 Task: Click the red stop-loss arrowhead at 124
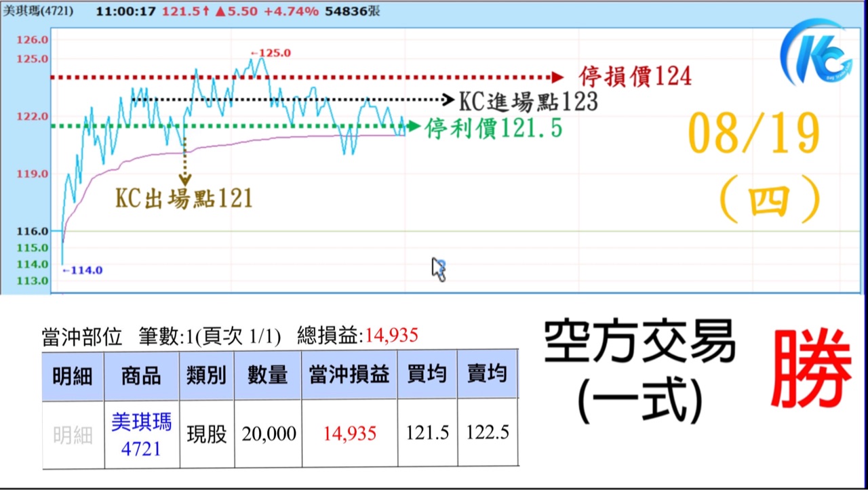coord(557,77)
